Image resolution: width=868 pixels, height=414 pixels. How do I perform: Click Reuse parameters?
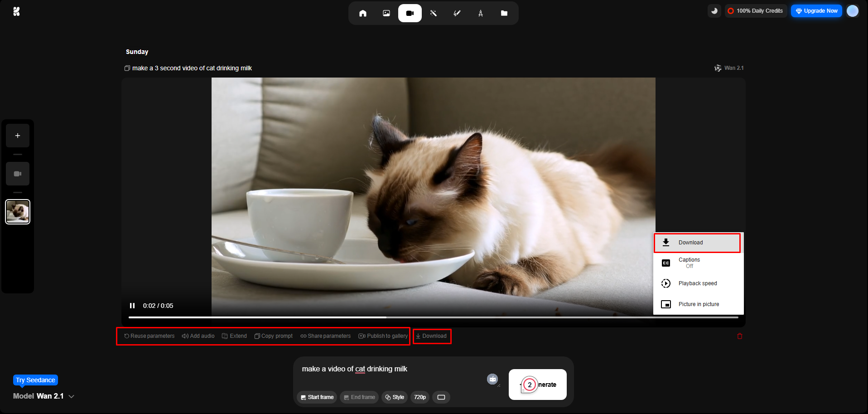coord(149,336)
